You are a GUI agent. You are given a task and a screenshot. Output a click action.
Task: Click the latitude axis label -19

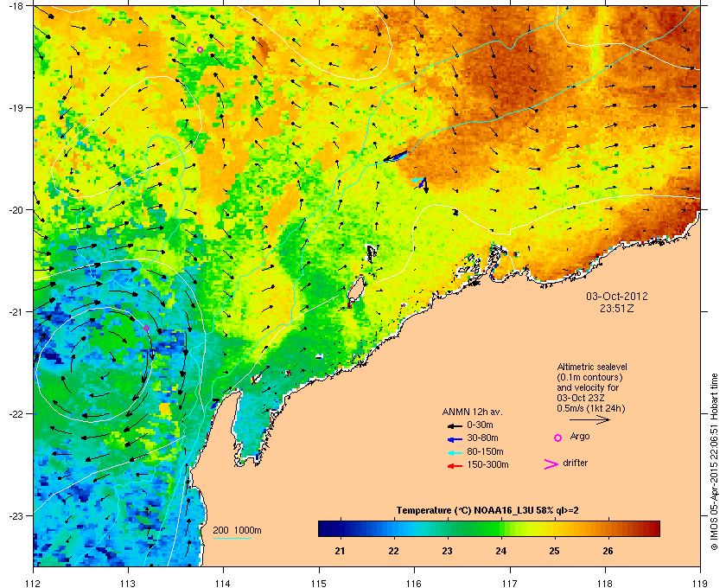(16, 107)
